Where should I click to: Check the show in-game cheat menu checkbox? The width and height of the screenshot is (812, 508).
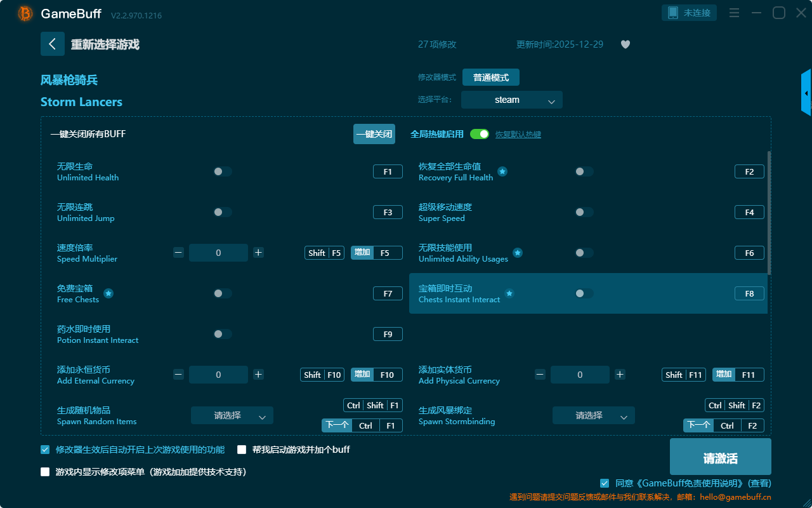click(45, 472)
